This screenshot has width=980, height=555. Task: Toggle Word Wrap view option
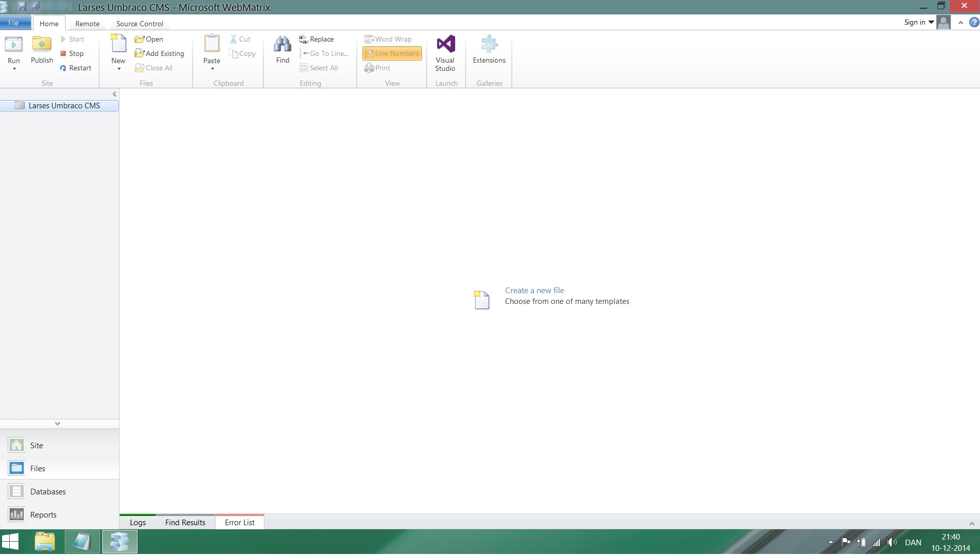tap(388, 39)
